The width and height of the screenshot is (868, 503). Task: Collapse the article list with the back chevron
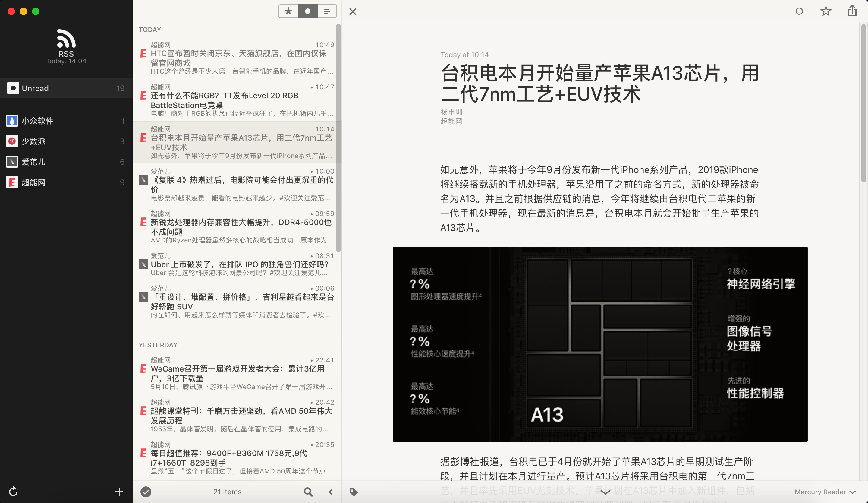pyautogui.click(x=331, y=492)
